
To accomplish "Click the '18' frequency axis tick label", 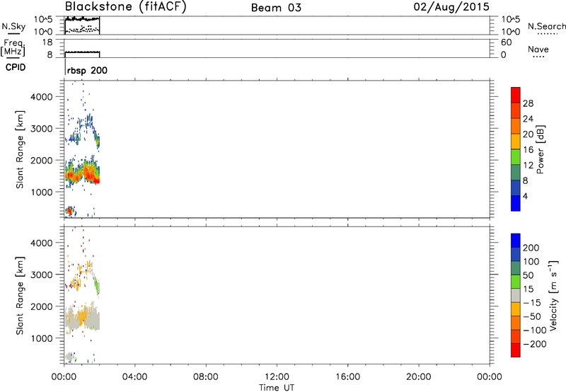I will 47,42.
